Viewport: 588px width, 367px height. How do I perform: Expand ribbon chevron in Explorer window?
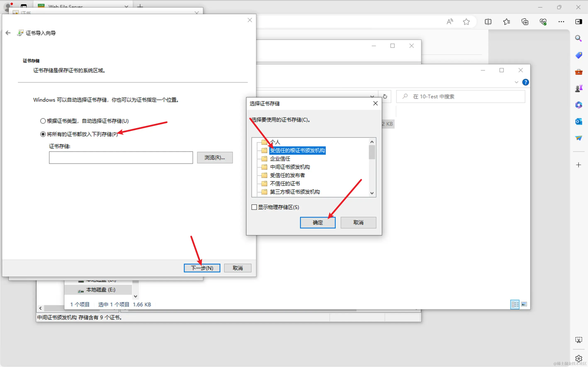click(516, 82)
